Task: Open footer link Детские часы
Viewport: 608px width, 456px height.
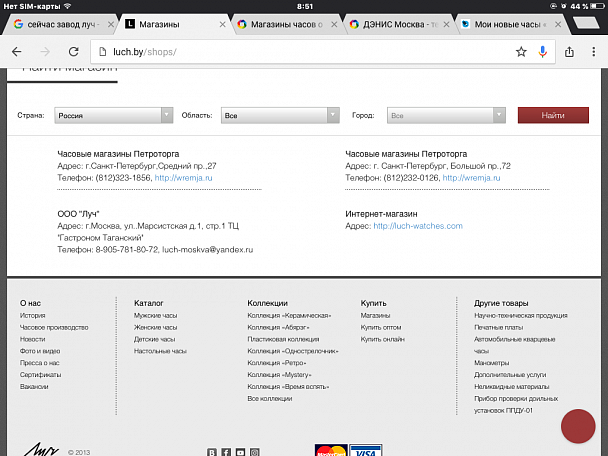Action: (x=154, y=339)
